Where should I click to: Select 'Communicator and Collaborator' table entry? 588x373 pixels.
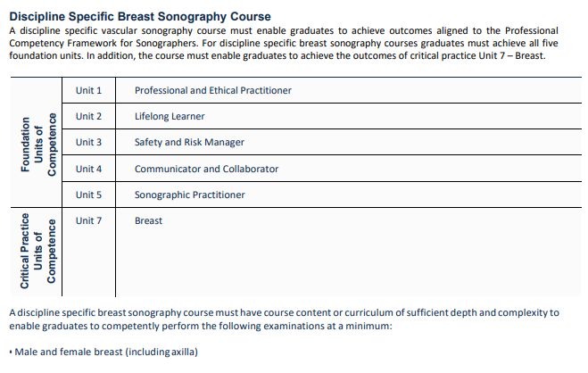pos(206,169)
